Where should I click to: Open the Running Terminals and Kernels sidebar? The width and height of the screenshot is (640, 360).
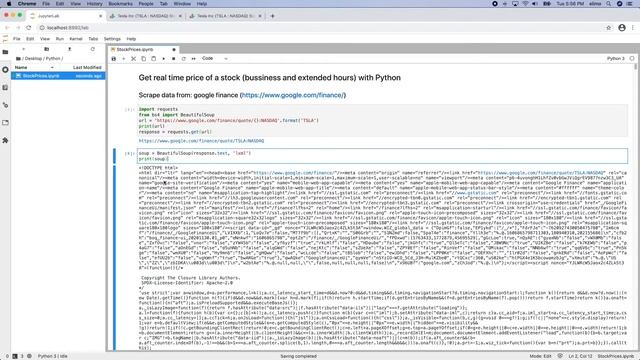pos(5,70)
